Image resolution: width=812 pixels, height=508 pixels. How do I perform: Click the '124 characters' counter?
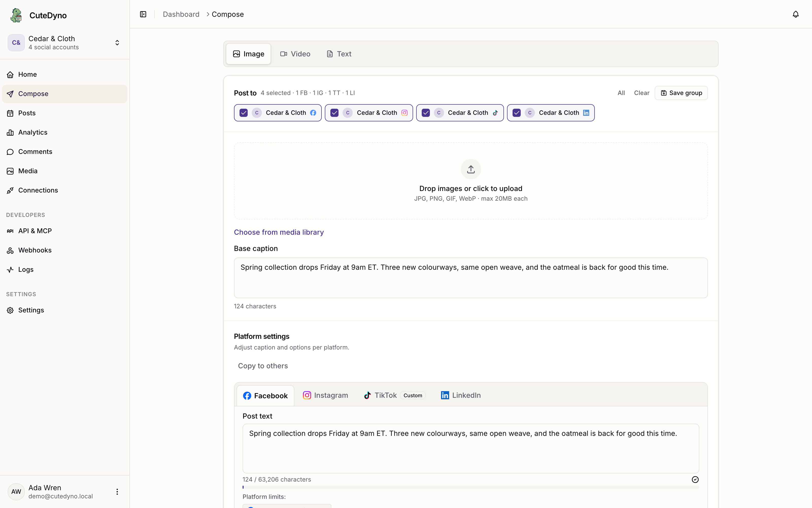255,306
